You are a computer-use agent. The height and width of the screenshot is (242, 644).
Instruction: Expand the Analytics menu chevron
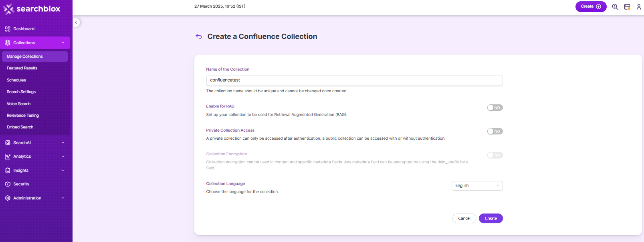click(x=63, y=157)
